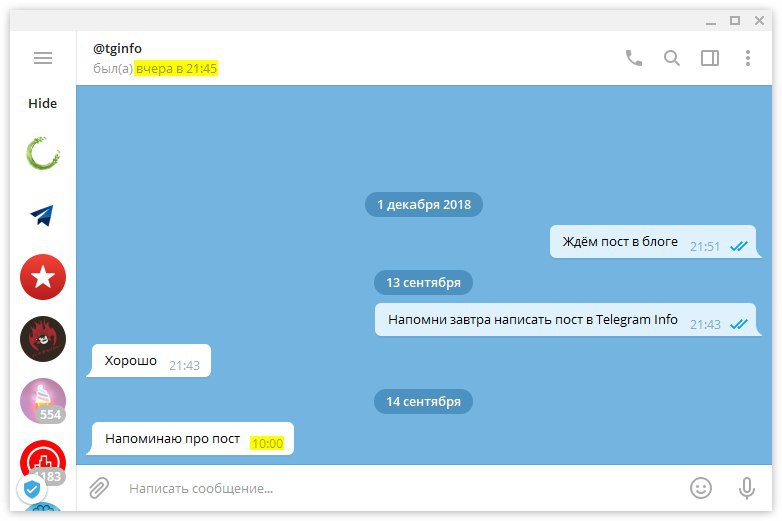Click the 13 сентября date badge
The height and width of the screenshot is (521, 782).
pyautogui.click(x=423, y=283)
